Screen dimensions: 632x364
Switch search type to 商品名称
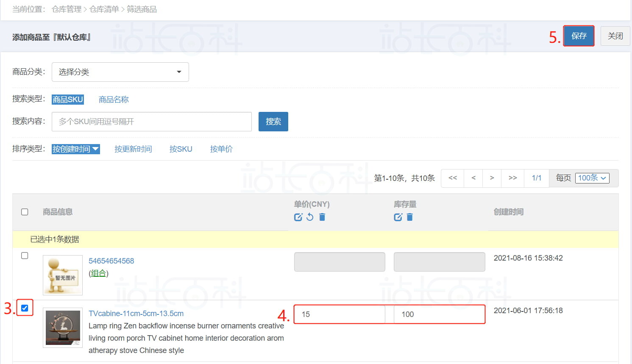coord(114,100)
